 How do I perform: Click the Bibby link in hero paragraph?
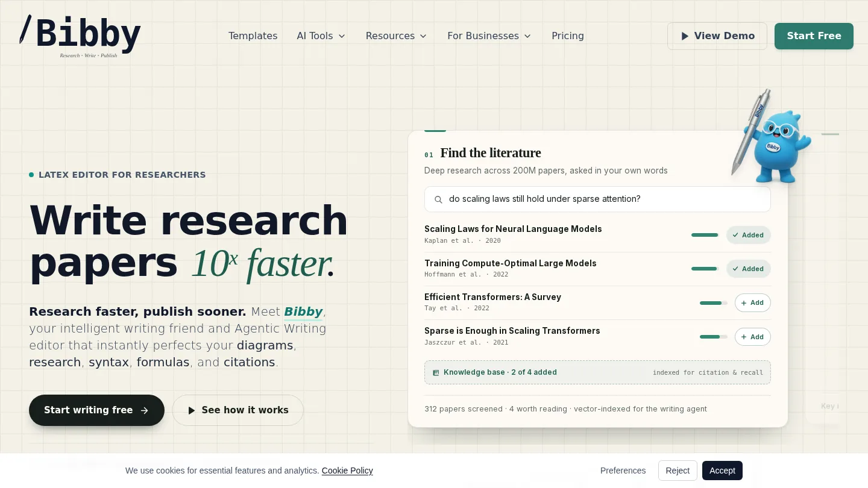303,311
